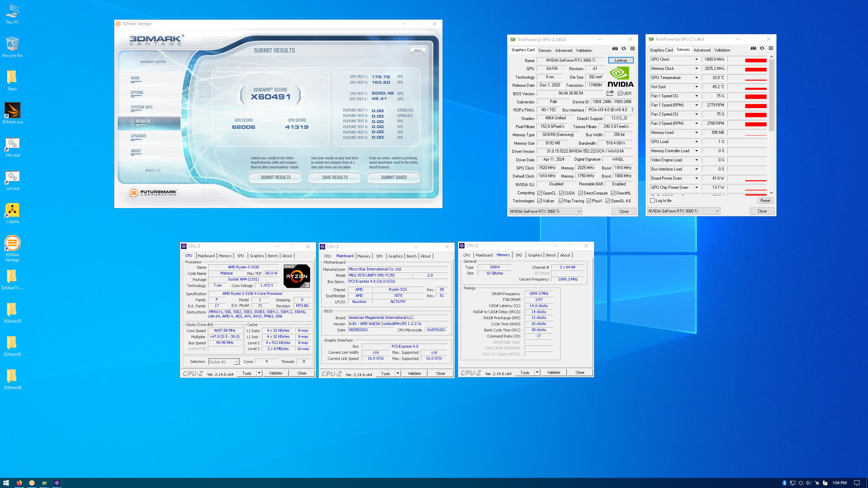Click refresh icon in GPU-Z Sensors window
Viewport: 868px width, 488px height.
click(x=762, y=48)
